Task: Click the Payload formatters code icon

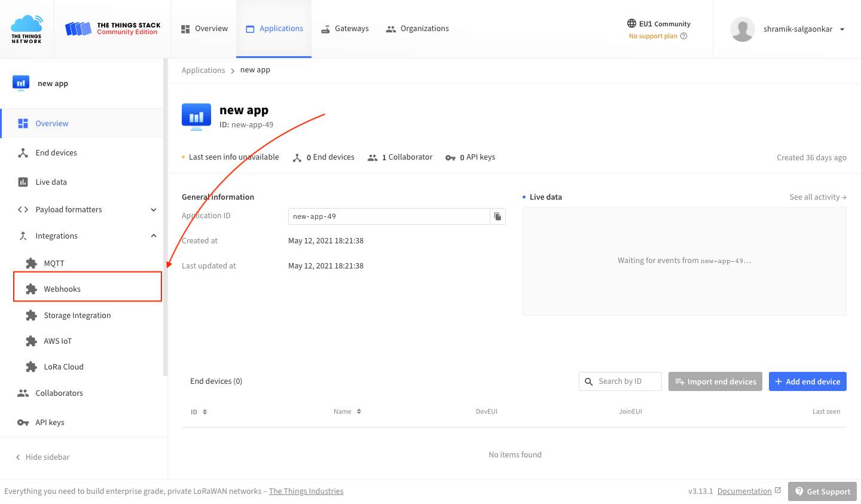Action: 23,209
